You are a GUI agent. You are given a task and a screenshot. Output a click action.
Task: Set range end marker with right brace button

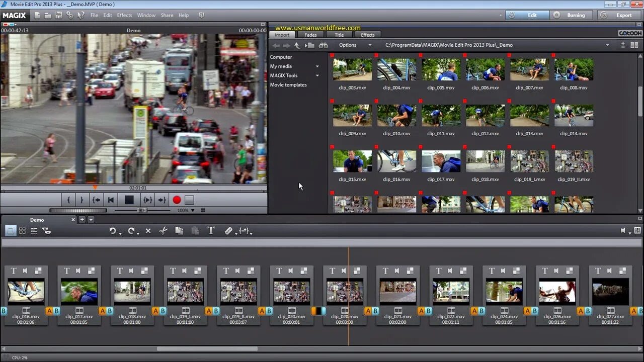82,200
